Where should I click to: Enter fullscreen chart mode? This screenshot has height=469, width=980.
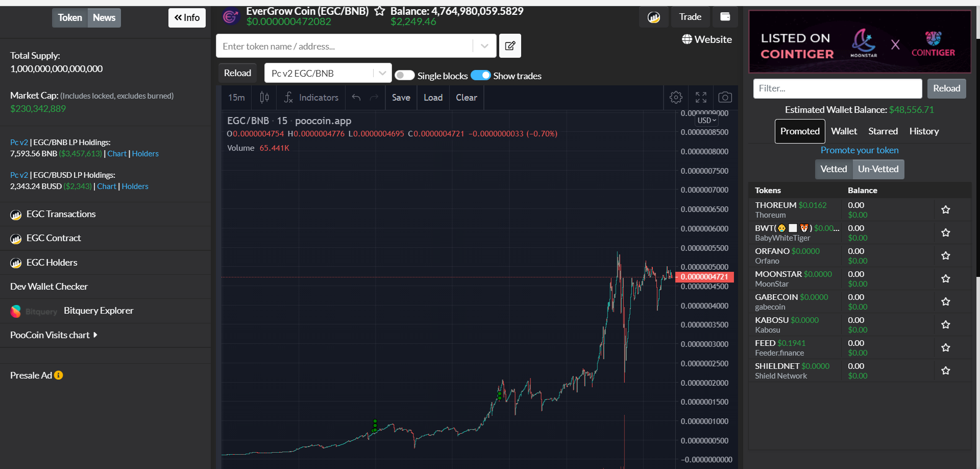(701, 97)
